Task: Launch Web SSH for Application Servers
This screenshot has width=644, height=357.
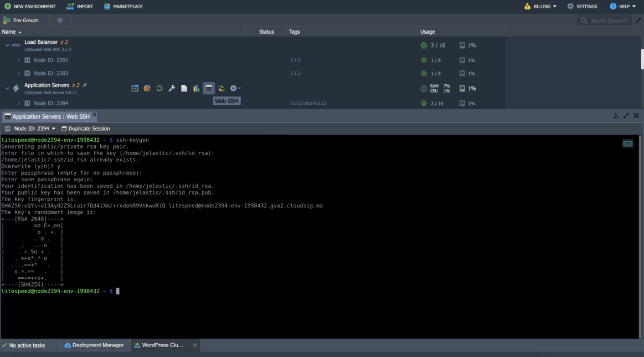Action: [x=208, y=88]
